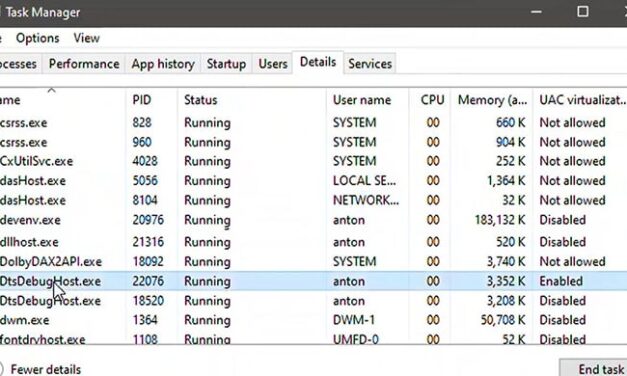
Task: Sort by Memory column header
Action: click(492, 100)
